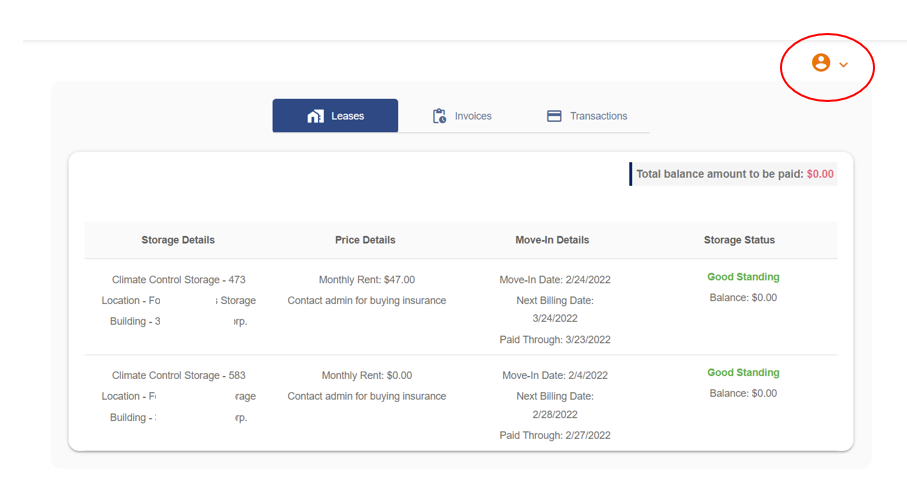Click Monthly Rent: $47.00
Image resolution: width=907 pixels, height=482 pixels.
(x=367, y=279)
